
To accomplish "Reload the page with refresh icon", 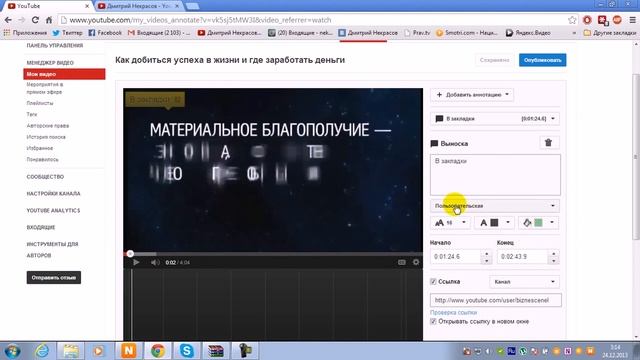I will [35, 20].
